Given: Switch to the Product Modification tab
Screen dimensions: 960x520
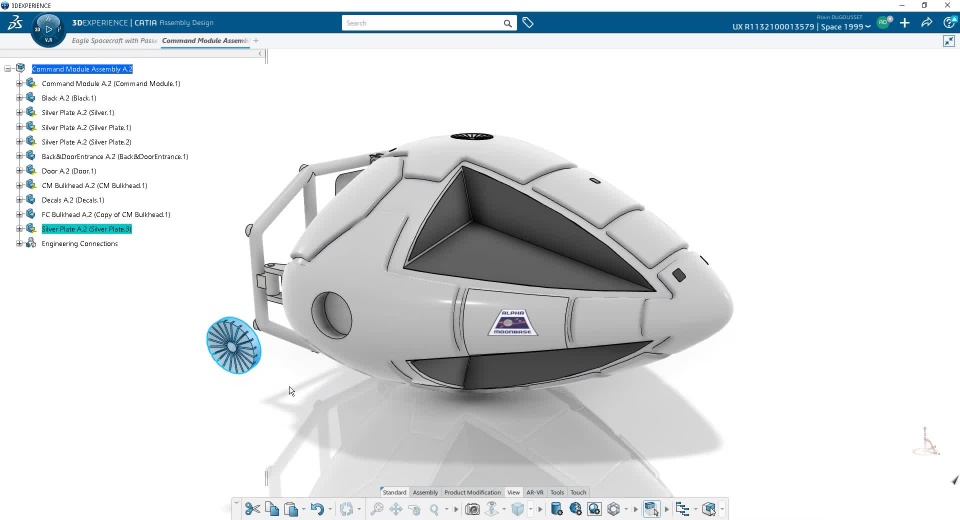Looking at the screenshot, I should coord(473,492).
